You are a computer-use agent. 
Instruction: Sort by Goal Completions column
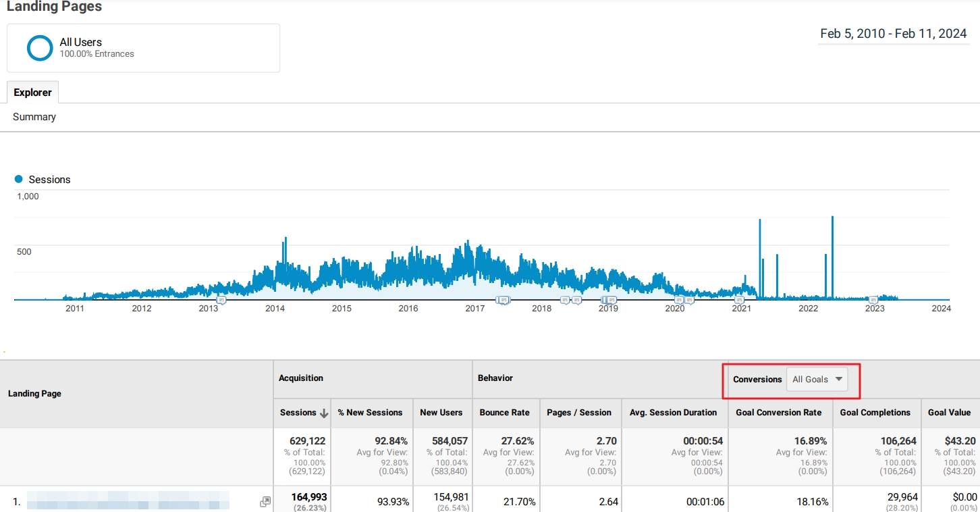point(875,412)
